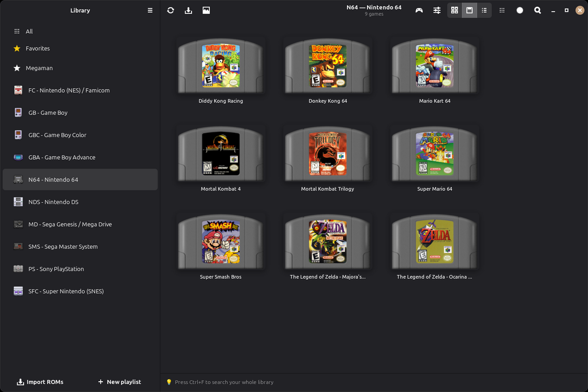Click the image artwork icon in toolbar
Screen dimensions: 588x392
(x=206, y=10)
